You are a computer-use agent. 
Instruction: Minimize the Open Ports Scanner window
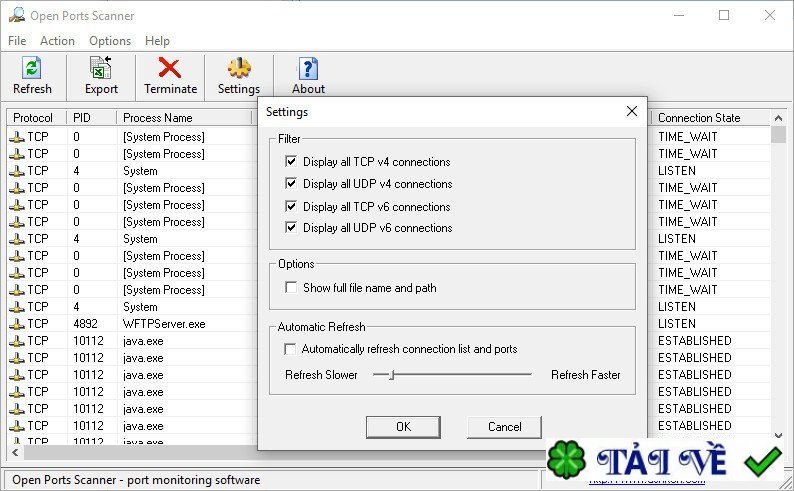click(x=679, y=15)
